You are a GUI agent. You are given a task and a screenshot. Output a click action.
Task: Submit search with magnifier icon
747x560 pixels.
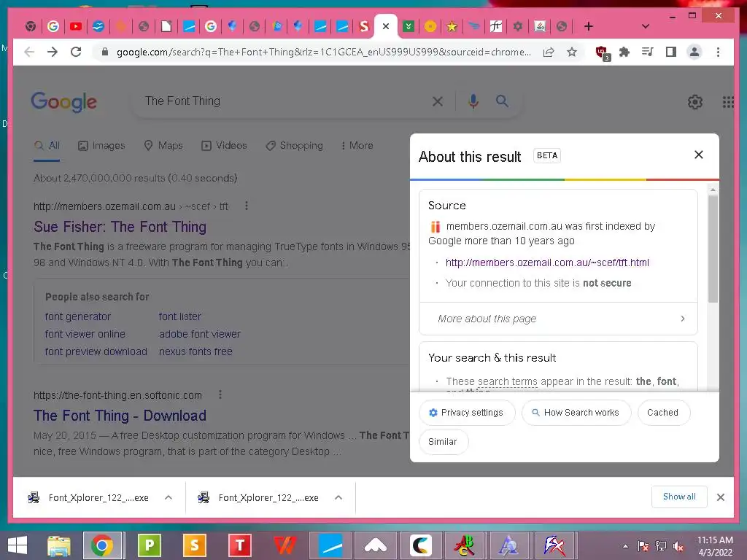[x=502, y=101]
